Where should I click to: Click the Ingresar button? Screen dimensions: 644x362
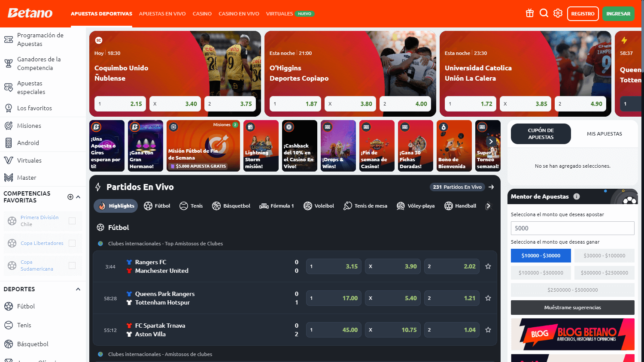tap(618, 14)
